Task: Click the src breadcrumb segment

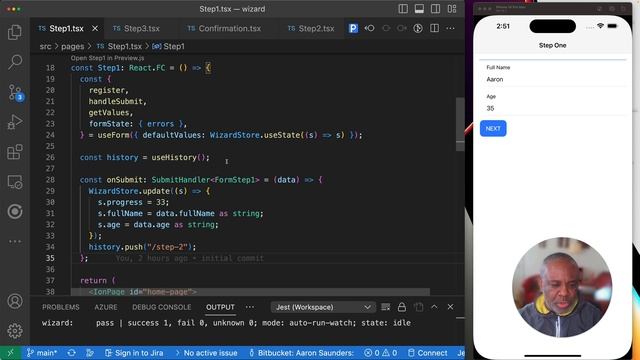Action: [45, 46]
